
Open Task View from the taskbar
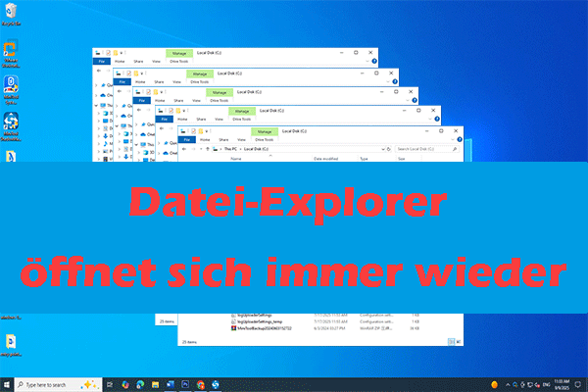(x=110, y=384)
